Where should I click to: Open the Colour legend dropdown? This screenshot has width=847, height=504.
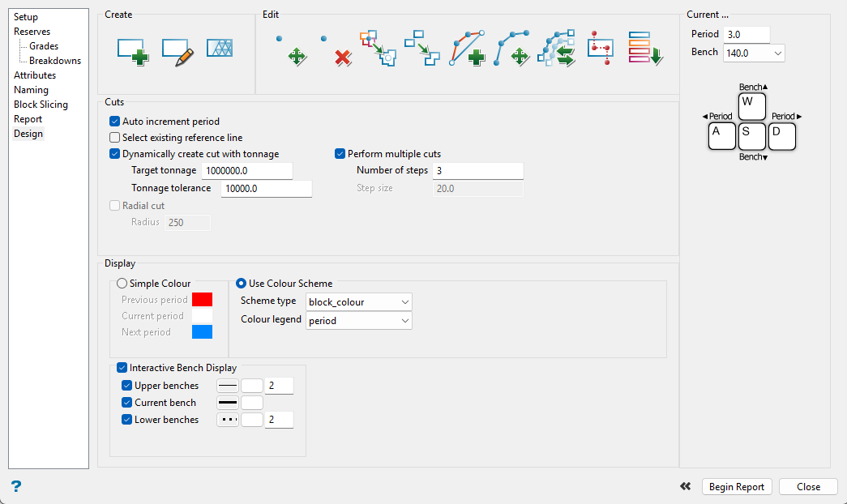click(359, 320)
